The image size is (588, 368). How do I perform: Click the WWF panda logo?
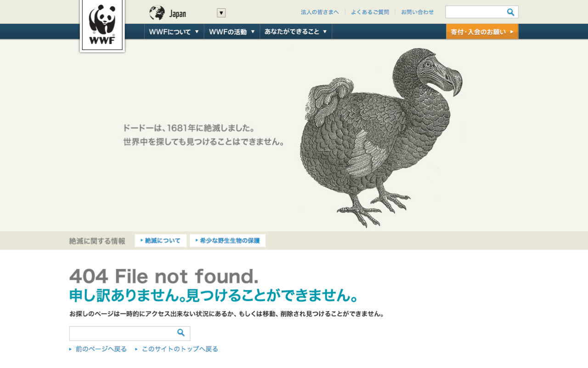pos(102,25)
